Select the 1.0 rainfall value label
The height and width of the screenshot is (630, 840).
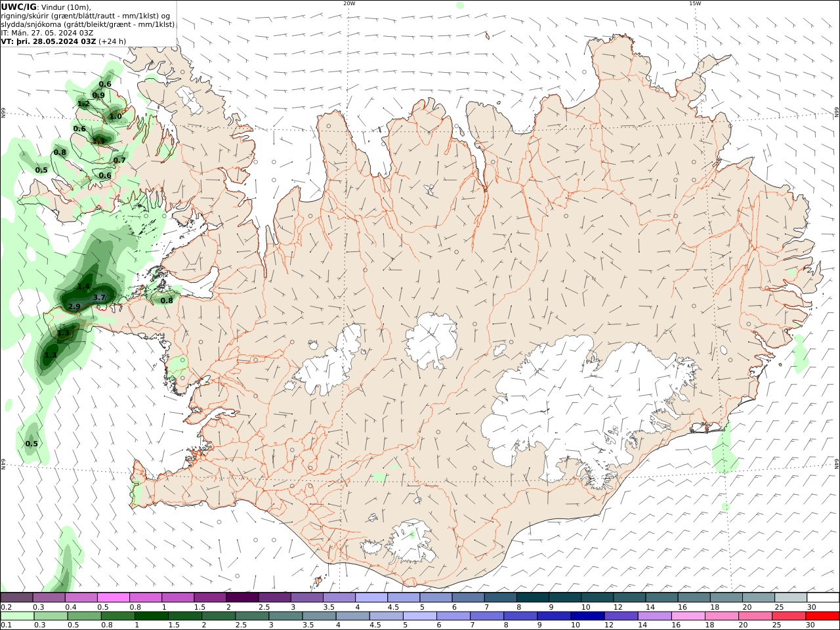click(115, 116)
